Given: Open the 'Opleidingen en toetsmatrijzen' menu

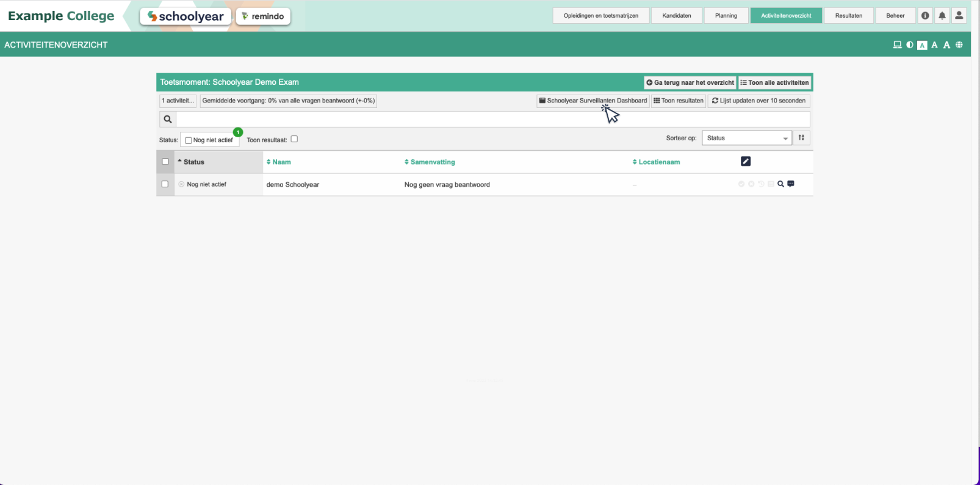Looking at the screenshot, I should [x=601, y=16].
